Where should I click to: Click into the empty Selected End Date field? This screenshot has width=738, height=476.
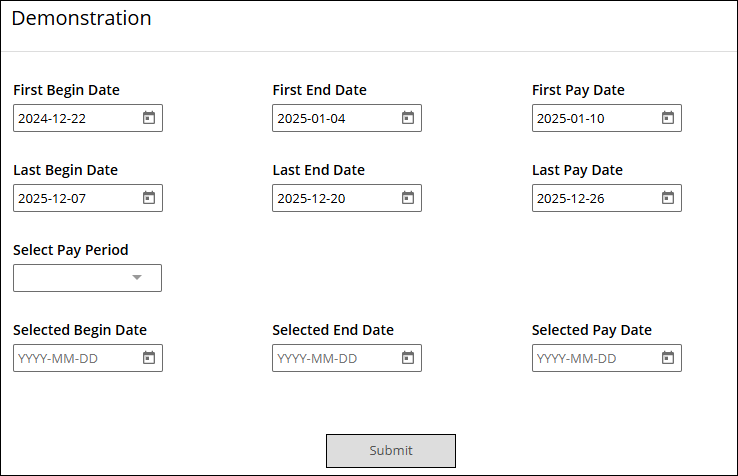click(x=347, y=358)
